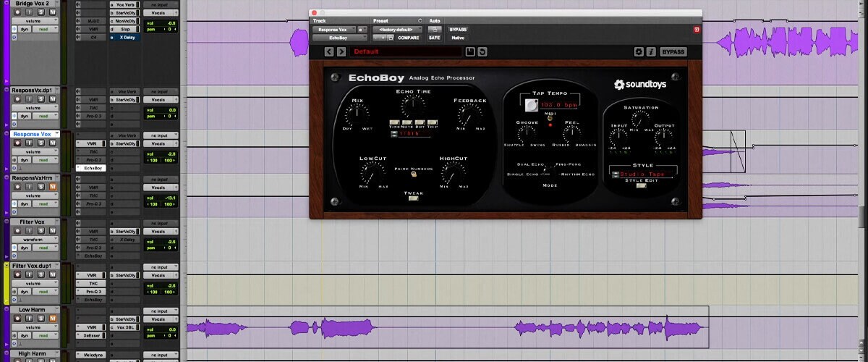Open the factory default preset dropdown
Screen dimensions: 868x362
click(x=397, y=30)
